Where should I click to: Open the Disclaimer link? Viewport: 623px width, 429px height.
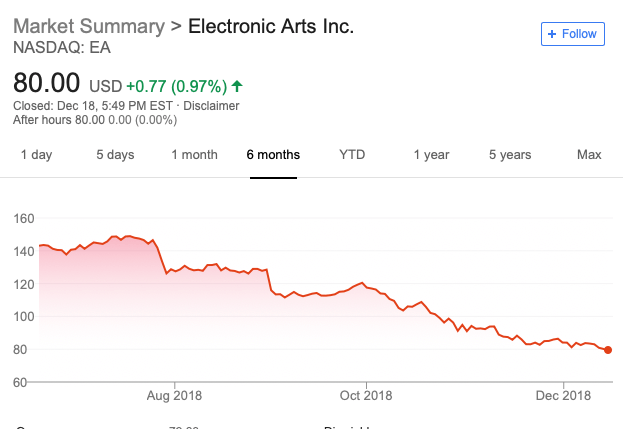pos(212,106)
